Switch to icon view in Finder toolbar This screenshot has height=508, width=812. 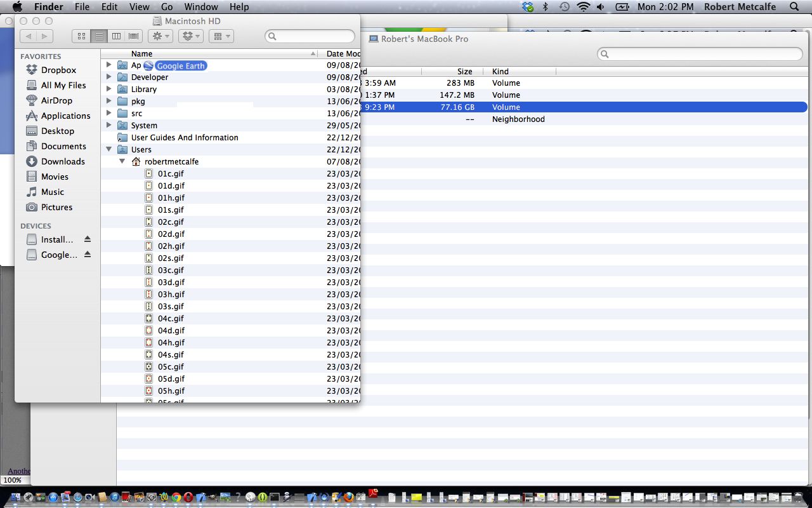(x=81, y=36)
